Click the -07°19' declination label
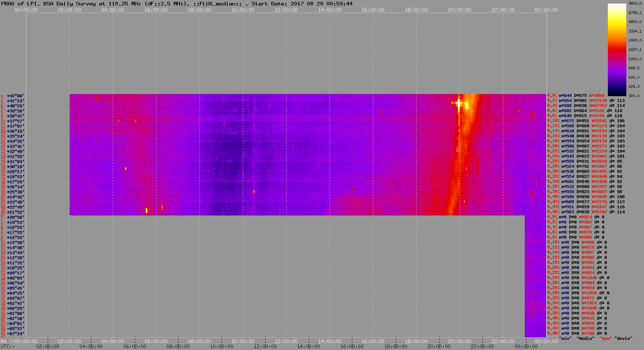Image resolution: width=644 pixels, height=350 pixels. 16,334
